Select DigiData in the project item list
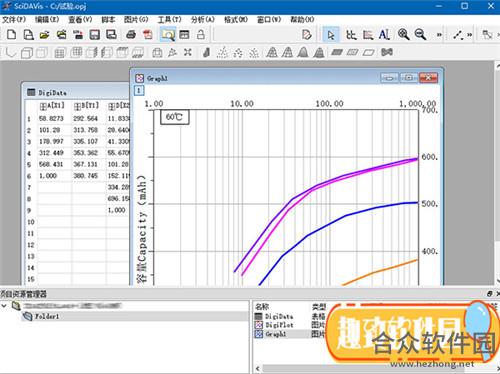 [x=275, y=316]
